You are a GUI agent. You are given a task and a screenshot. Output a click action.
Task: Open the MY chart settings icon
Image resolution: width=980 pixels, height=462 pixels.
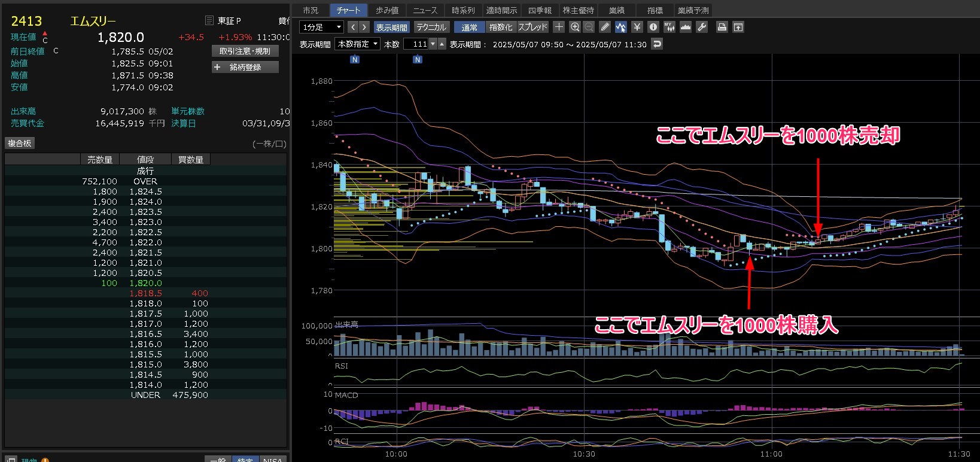[x=669, y=27]
